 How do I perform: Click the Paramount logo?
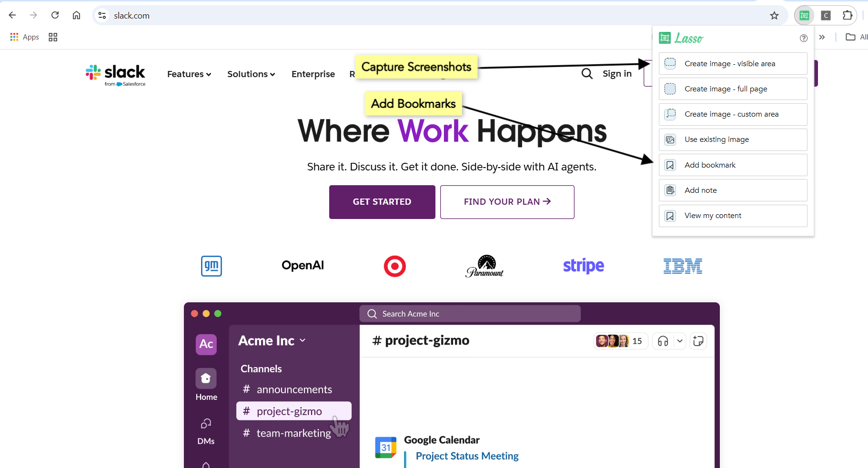point(485,266)
